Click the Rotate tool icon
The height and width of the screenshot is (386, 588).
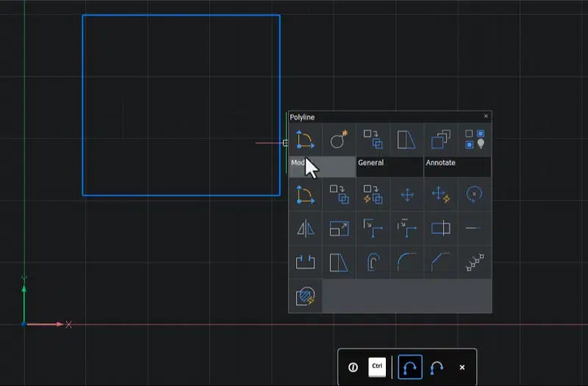pyautogui.click(x=474, y=195)
